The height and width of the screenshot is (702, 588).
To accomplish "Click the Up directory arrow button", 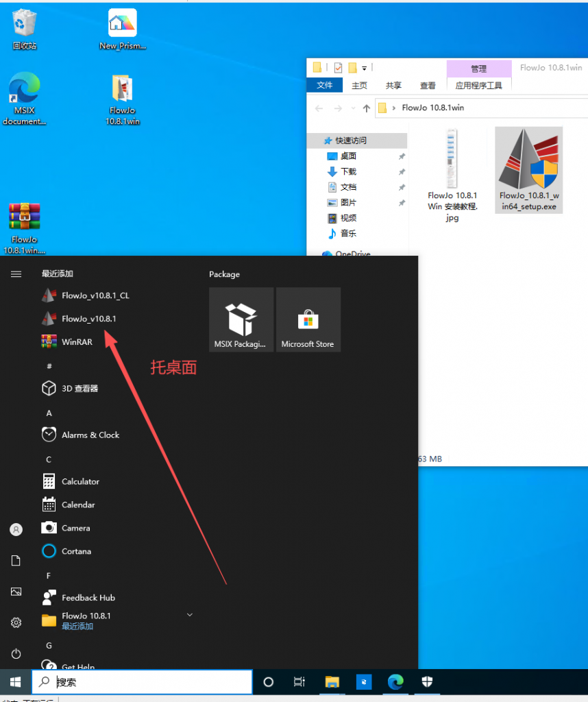I will 366,108.
